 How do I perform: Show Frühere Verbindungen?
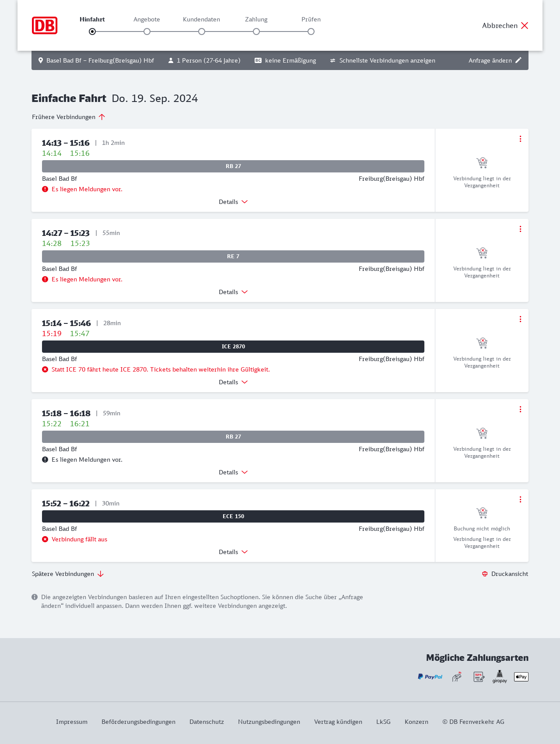(69, 117)
